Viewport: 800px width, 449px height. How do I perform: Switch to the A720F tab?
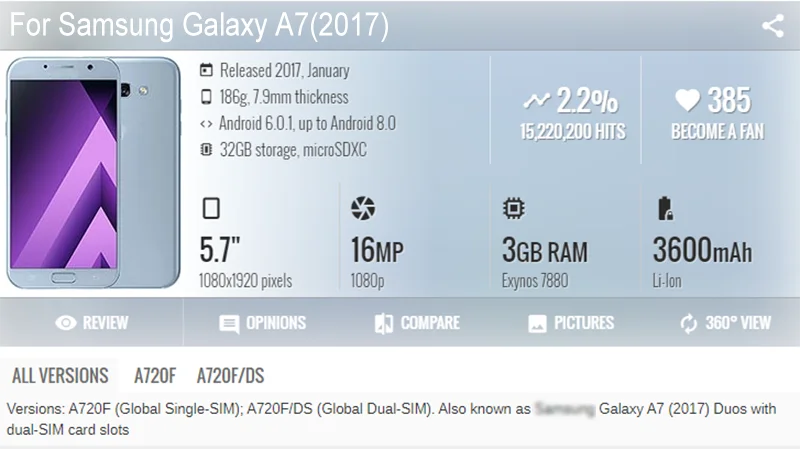[x=155, y=376]
